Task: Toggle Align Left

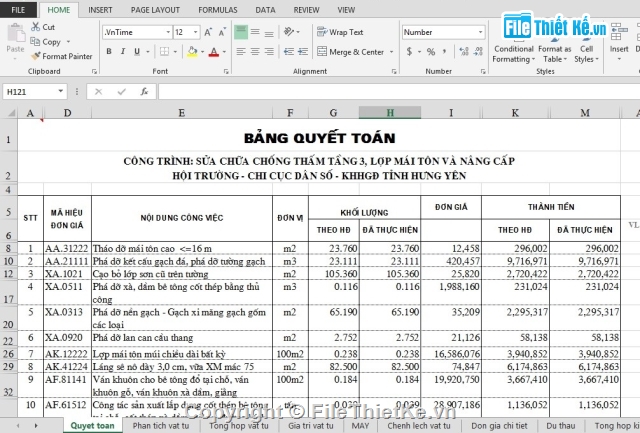Action: coord(241,52)
